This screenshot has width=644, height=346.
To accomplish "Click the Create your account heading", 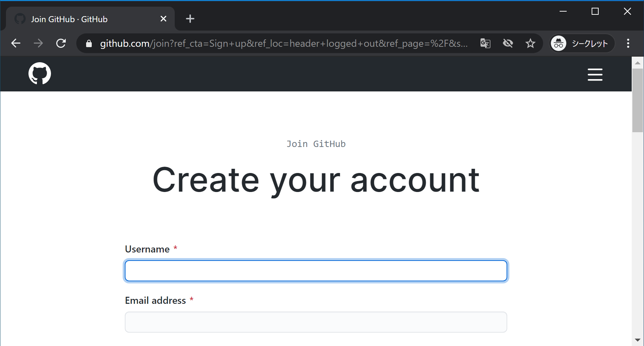I will [x=316, y=180].
